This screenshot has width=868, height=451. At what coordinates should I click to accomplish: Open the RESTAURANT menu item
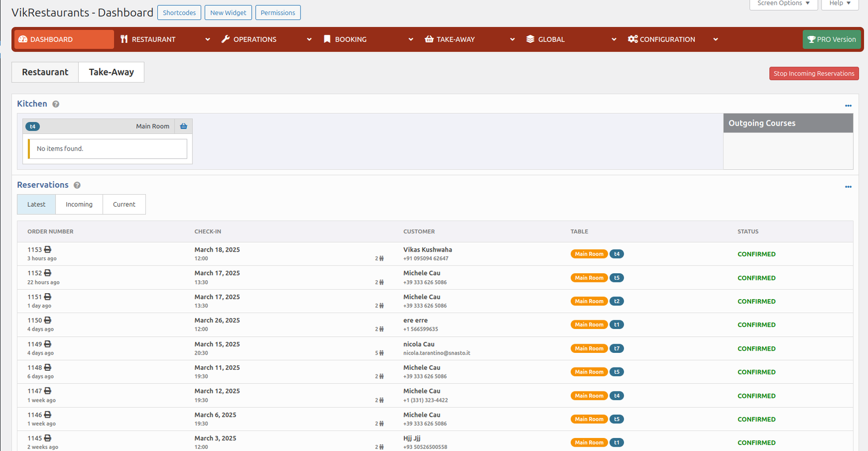pyautogui.click(x=154, y=40)
